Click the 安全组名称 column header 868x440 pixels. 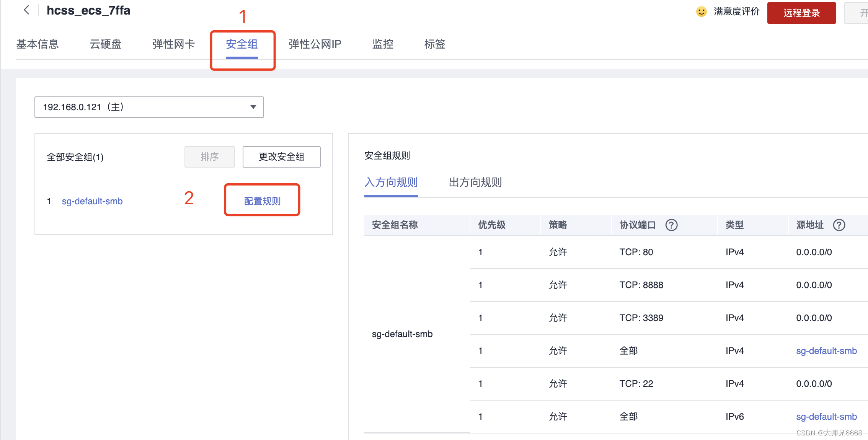click(x=395, y=225)
